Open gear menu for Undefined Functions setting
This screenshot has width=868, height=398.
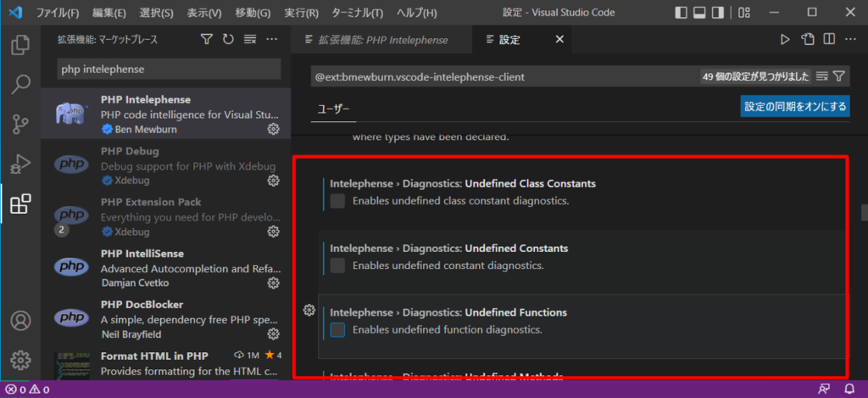point(309,311)
